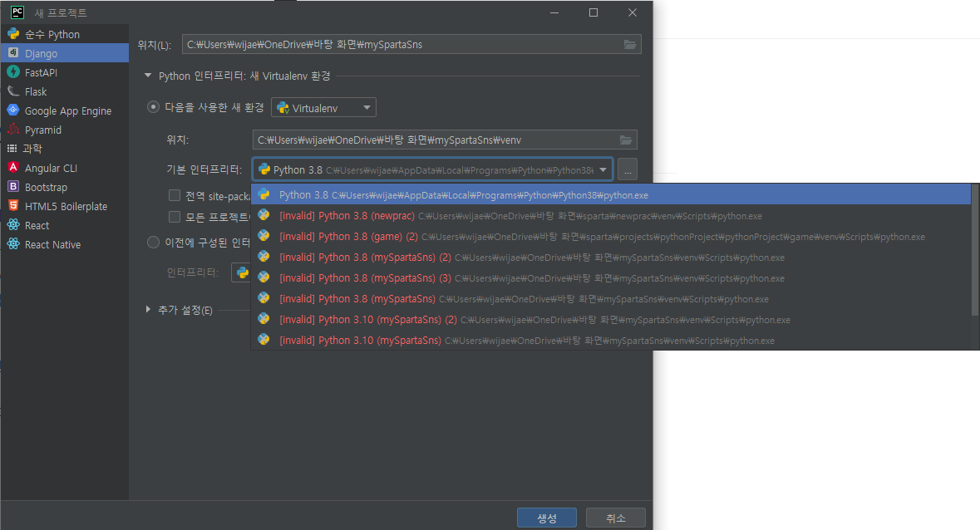The width and height of the screenshot is (980, 530).
Task: Toggle the 기본 인터프리터 combo box arrow
Action: coord(603,169)
